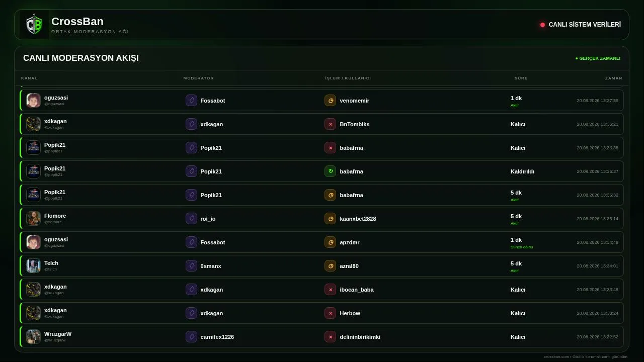Image resolution: width=644 pixels, height=362 pixels.
Task: Select the Telch channel avatar
Action: 33,266
